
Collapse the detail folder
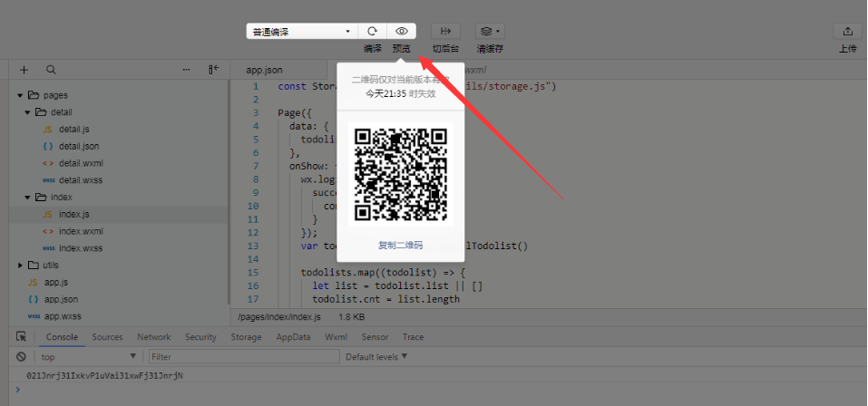(x=28, y=112)
